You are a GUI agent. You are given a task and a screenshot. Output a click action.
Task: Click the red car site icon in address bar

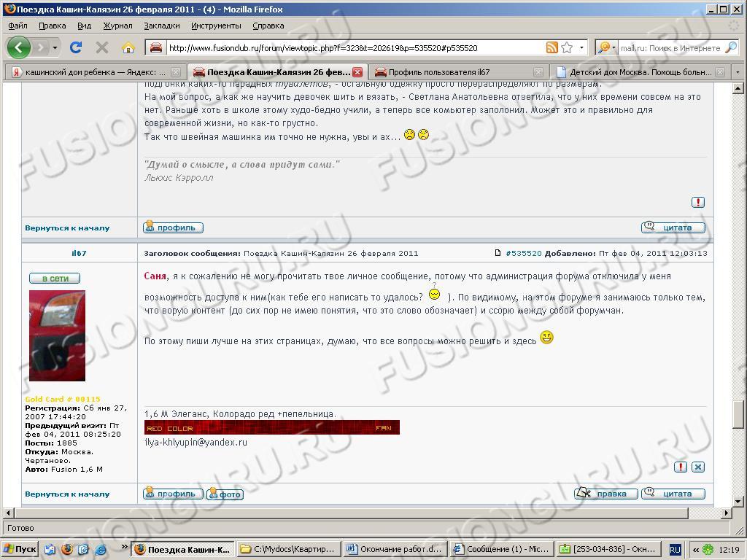point(156,47)
